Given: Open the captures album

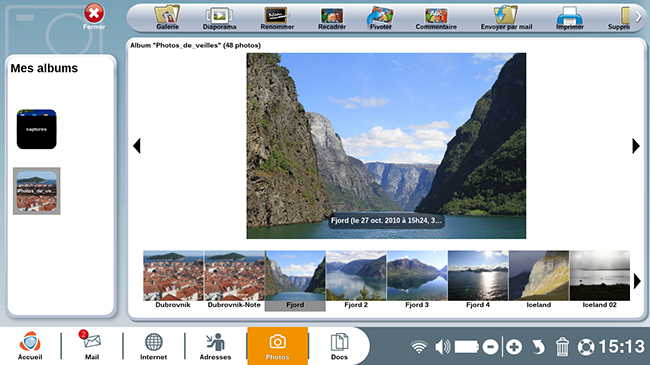Looking at the screenshot, I should click(36, 129).
